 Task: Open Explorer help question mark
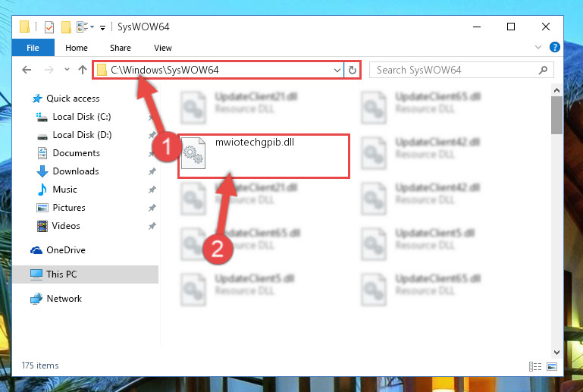point(554,47)
